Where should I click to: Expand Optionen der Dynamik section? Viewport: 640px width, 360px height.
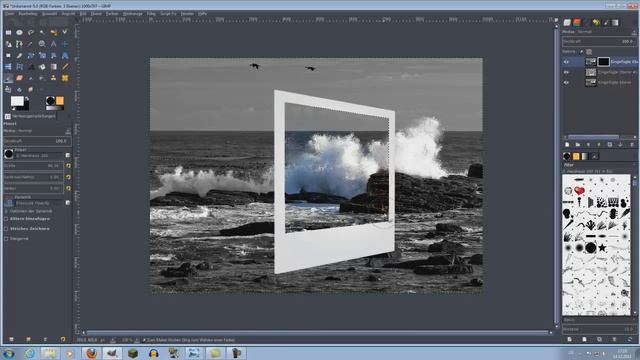(6, 211)
